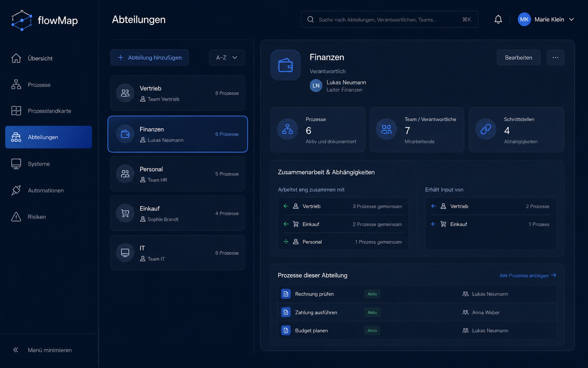Expand the Marie Klein user menu chevron
588x368 pixels.
(x=571, y=19)
